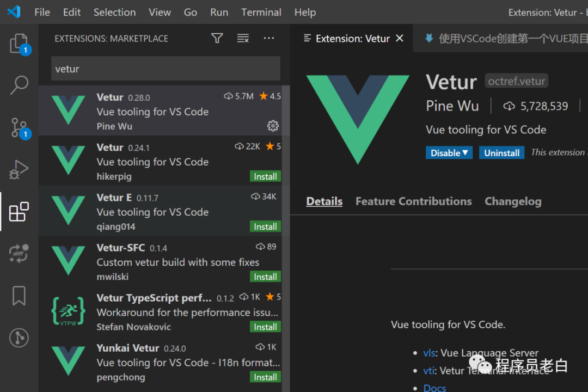Open the Views and More Actions ellipsis
Viewport: 588px width, 392px height.
[269, 38]
